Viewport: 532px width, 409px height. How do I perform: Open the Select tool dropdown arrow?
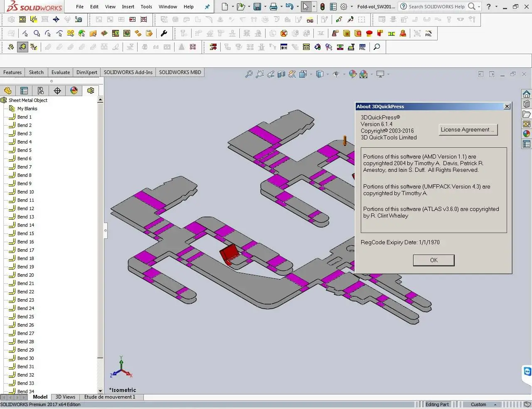[x=314, y=7]
